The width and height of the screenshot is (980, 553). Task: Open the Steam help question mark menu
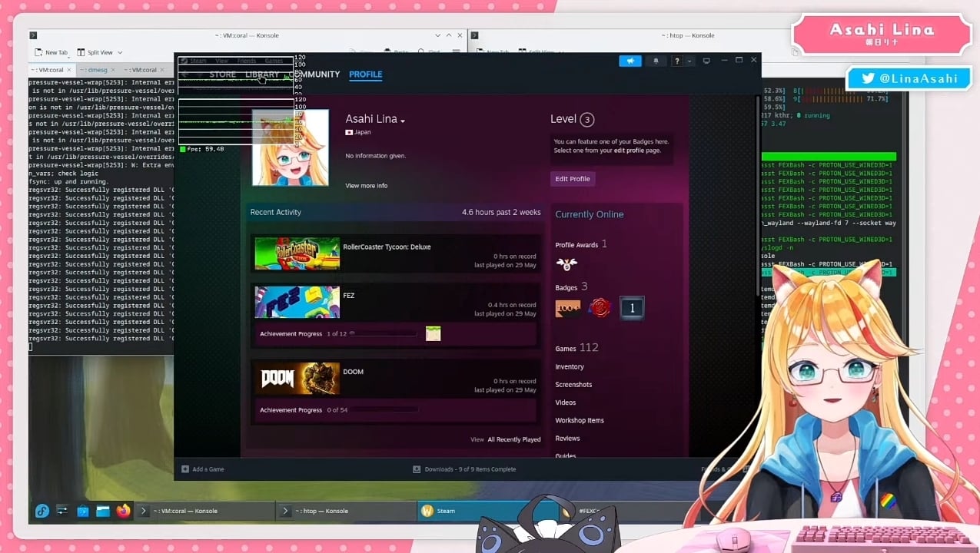pos(676,61)
